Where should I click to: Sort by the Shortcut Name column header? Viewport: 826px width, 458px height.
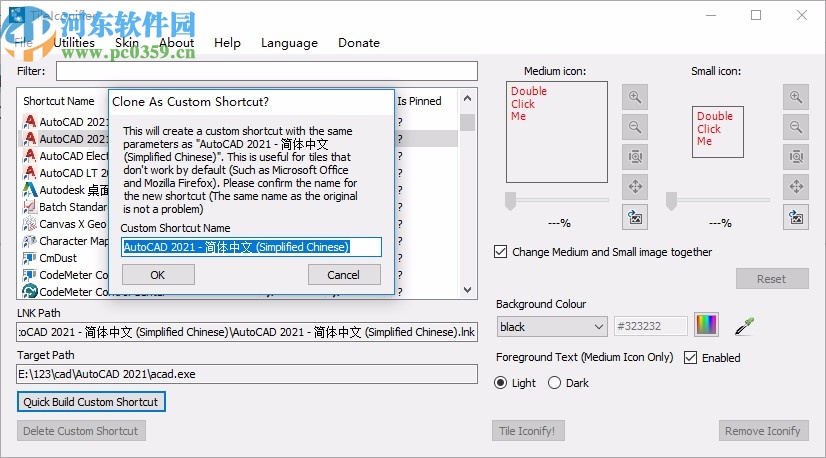[x=58, y=101]
